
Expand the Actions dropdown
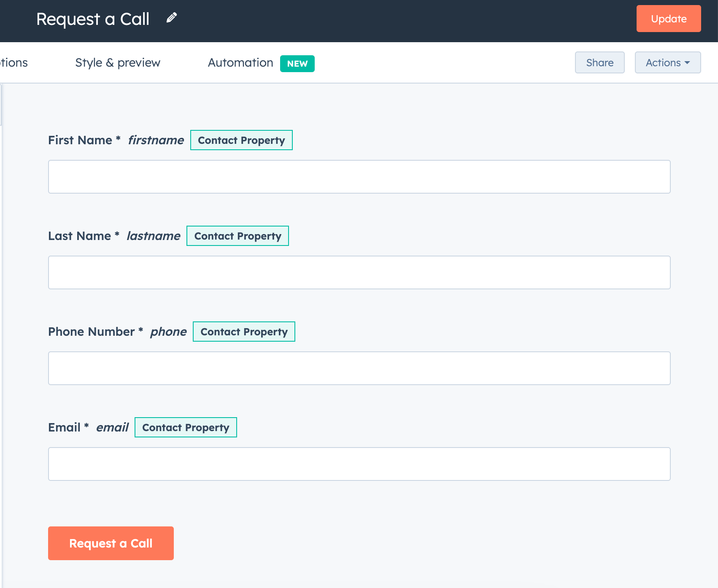click(668, 62)
